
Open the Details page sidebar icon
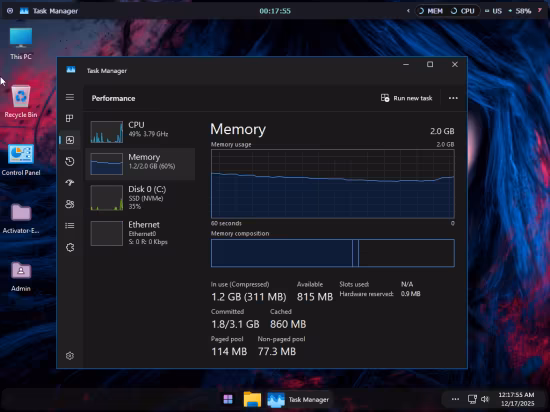(x=70, y=225)
